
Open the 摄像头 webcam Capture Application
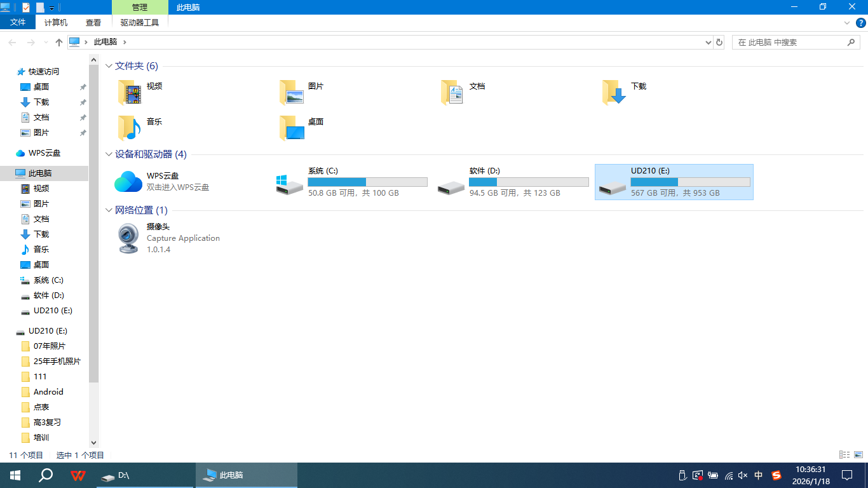pos(128,238)
